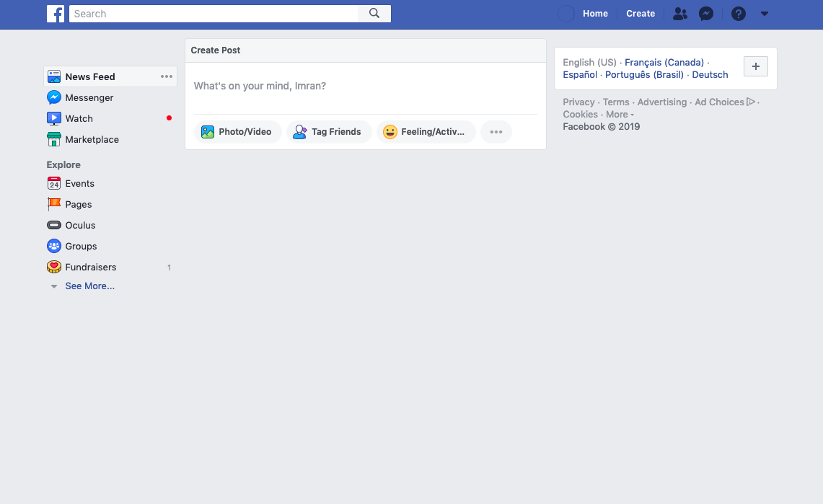
Task: Click the Marketplace storefront icon
Action: click(x=54, y=139)
